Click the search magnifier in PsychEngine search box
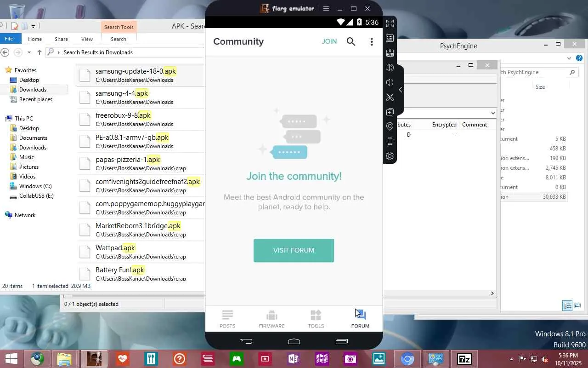 tap(572, 72)
